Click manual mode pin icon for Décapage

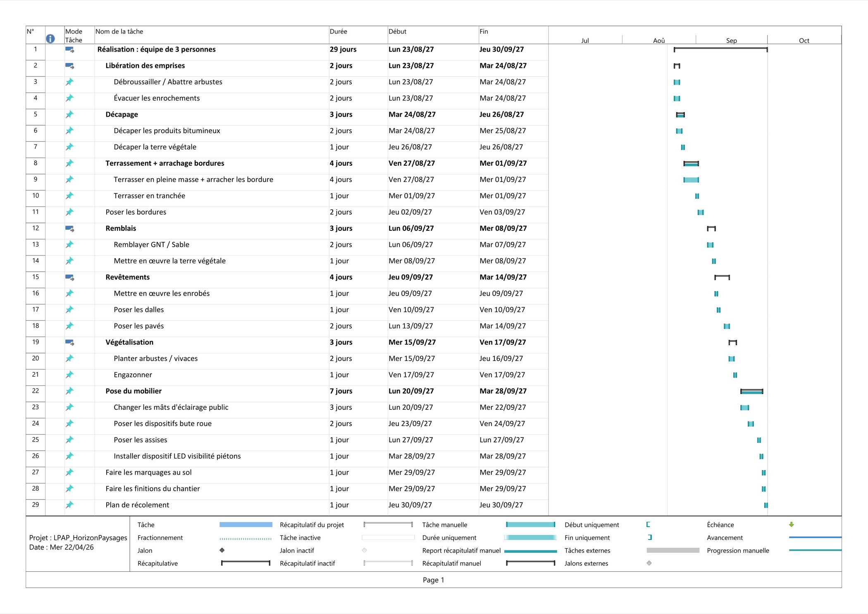[x=69, y=115]
